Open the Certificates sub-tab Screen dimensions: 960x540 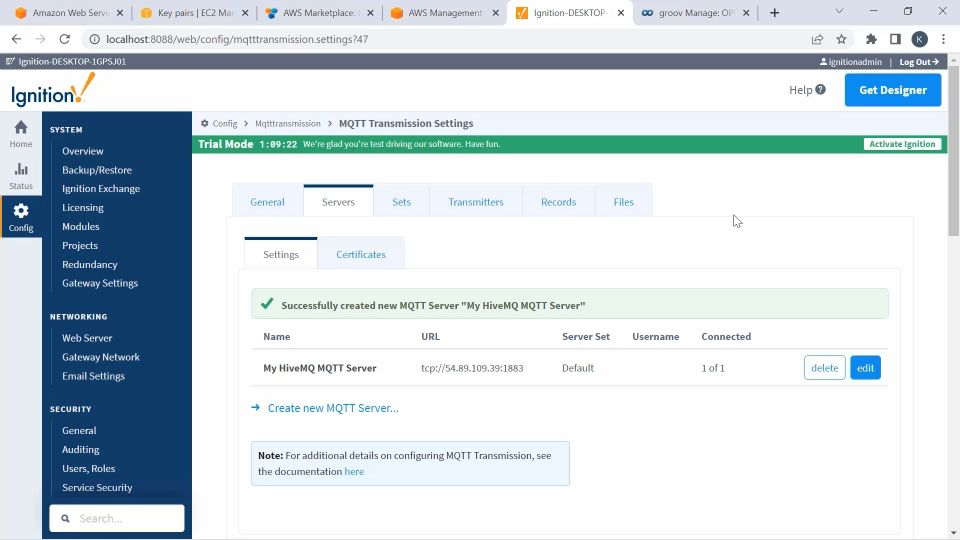(361, 254)
